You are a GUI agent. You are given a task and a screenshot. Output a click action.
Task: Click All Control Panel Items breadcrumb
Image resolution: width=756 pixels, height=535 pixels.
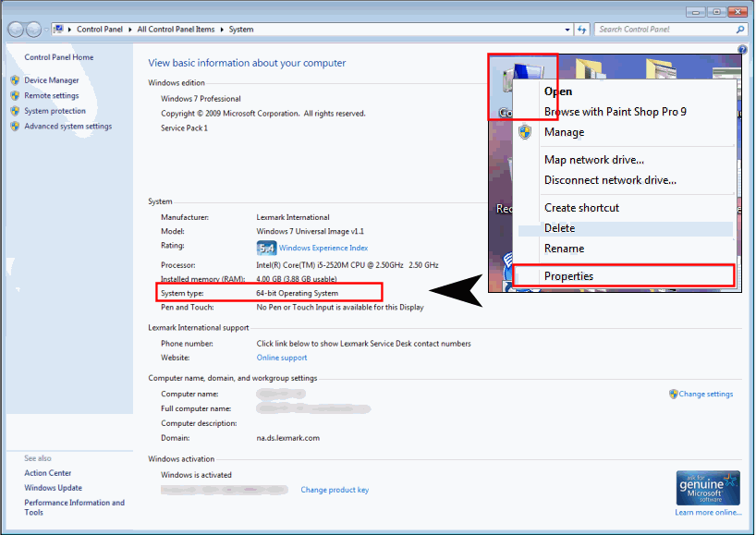point(176,30)
